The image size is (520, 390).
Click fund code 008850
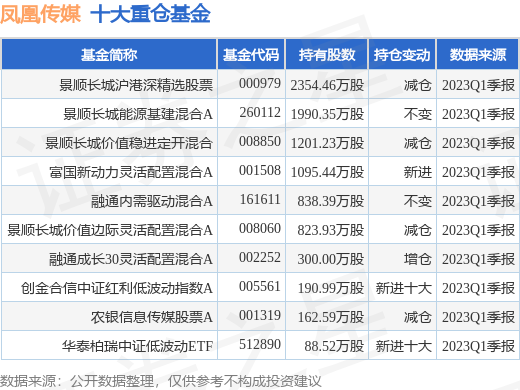[260, 141]
